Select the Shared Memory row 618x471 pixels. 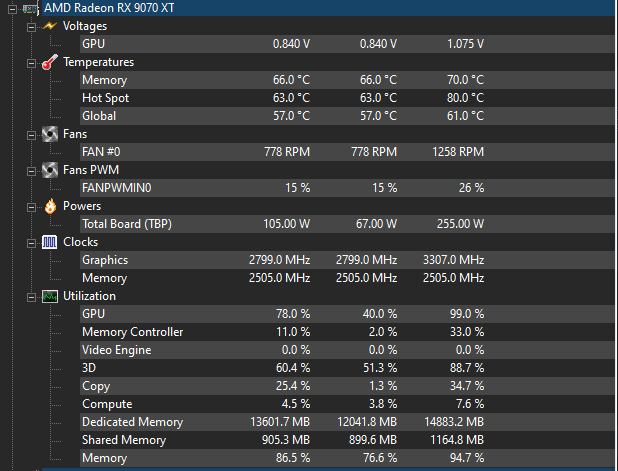[x=347, y=440]
